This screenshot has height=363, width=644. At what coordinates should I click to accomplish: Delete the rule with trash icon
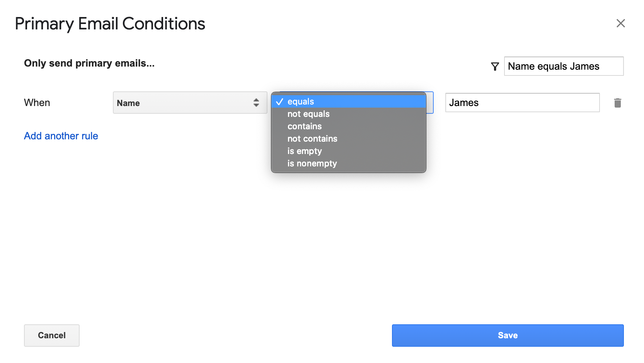coord(617,103)
